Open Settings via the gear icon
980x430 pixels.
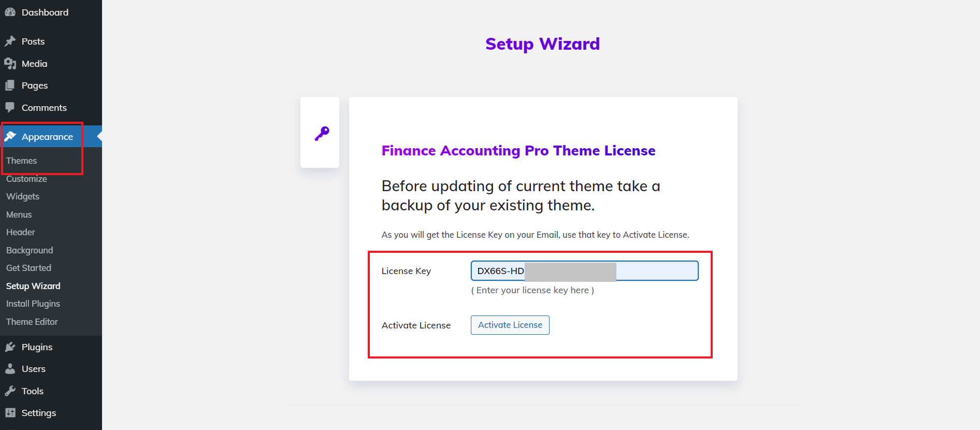(11, 412)
